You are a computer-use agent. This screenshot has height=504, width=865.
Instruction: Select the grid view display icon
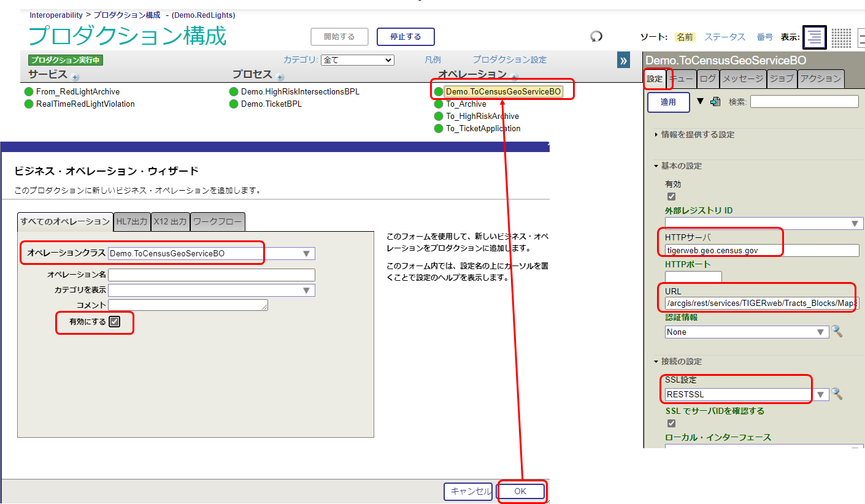(x=841, y=37)
